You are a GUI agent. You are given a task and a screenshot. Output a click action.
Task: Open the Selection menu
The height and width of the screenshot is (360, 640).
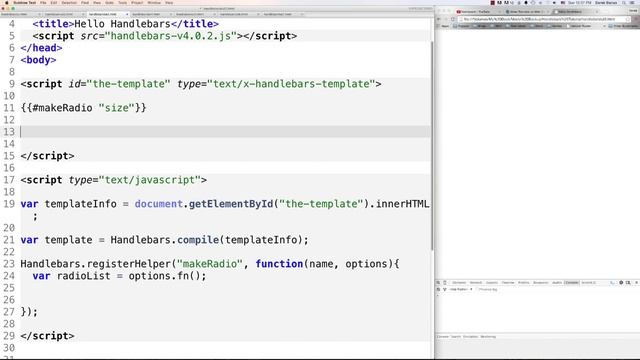(69, 3)
